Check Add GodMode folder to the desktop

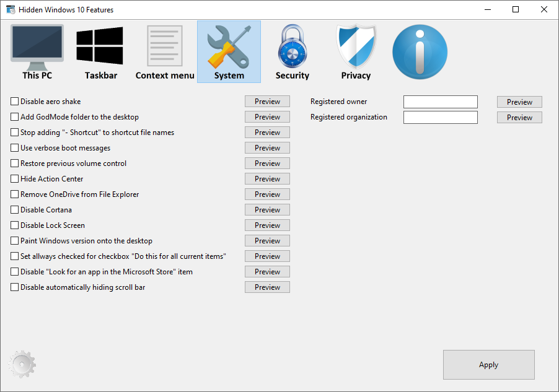pos(74,117)
